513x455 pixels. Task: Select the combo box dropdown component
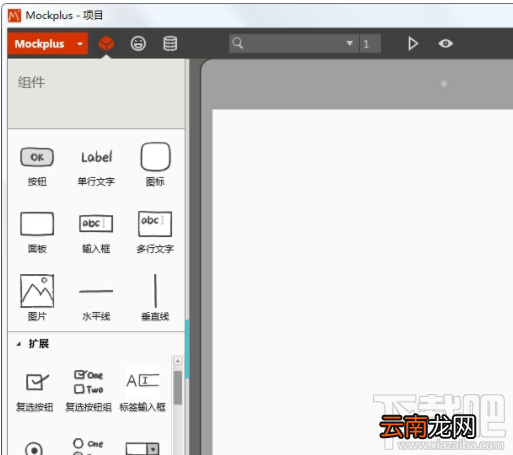pos(142,448)
